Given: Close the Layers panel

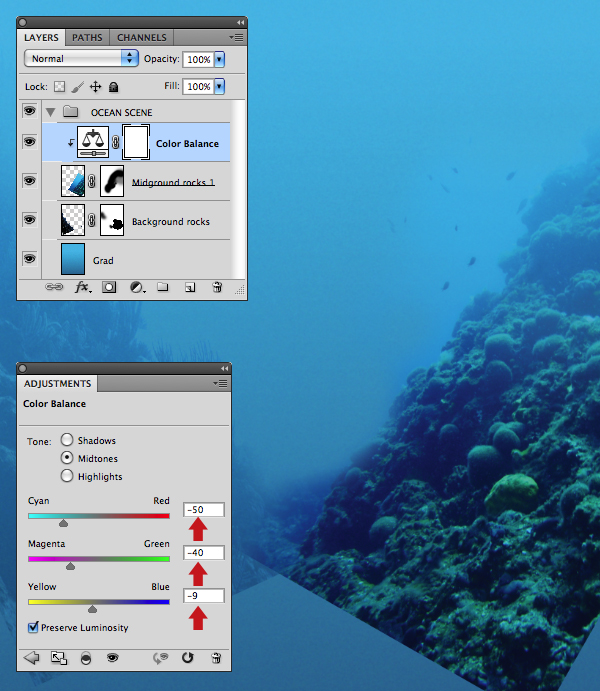Looking at the screenshot, I should click(x=23, y=22).
